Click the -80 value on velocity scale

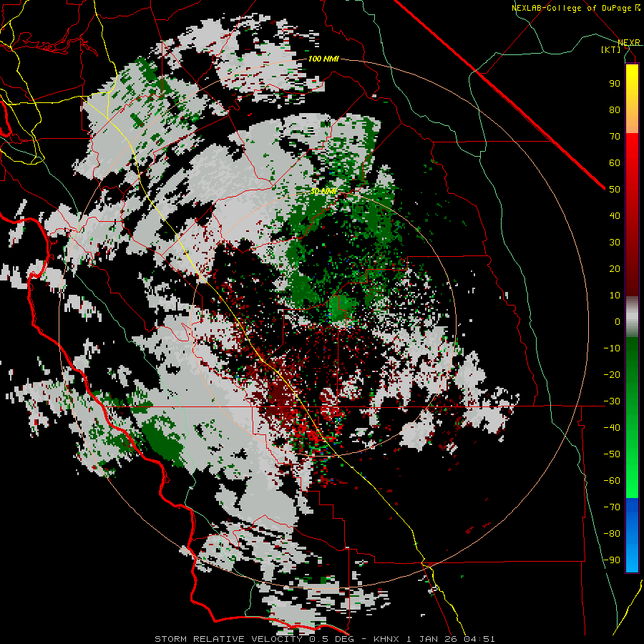point(612,534)
